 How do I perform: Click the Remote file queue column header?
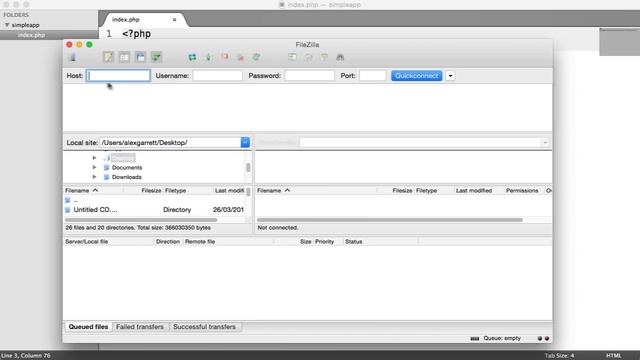click(200, 242)
